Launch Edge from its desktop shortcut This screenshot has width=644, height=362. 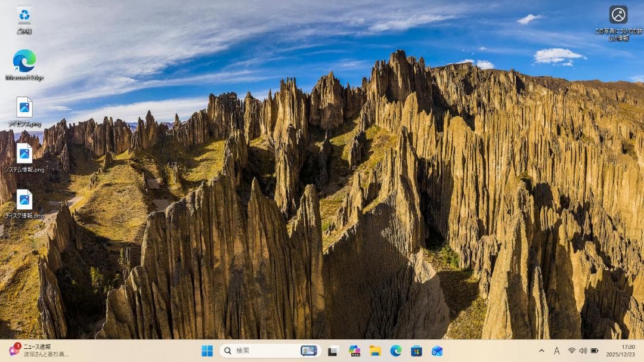pos(24,63)
